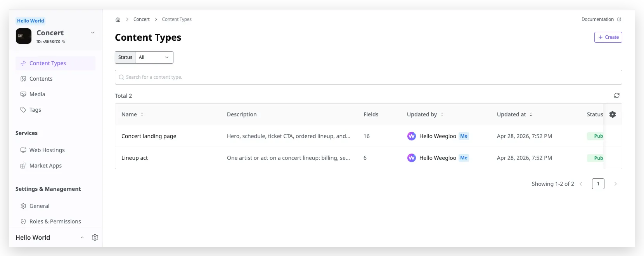Sort by Updated by column
The width and height of the screenshot is (644, 256).
pos(442,114)
